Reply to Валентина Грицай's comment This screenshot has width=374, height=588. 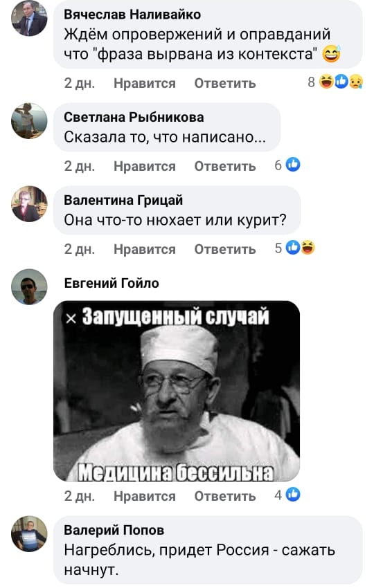[225, 248]
